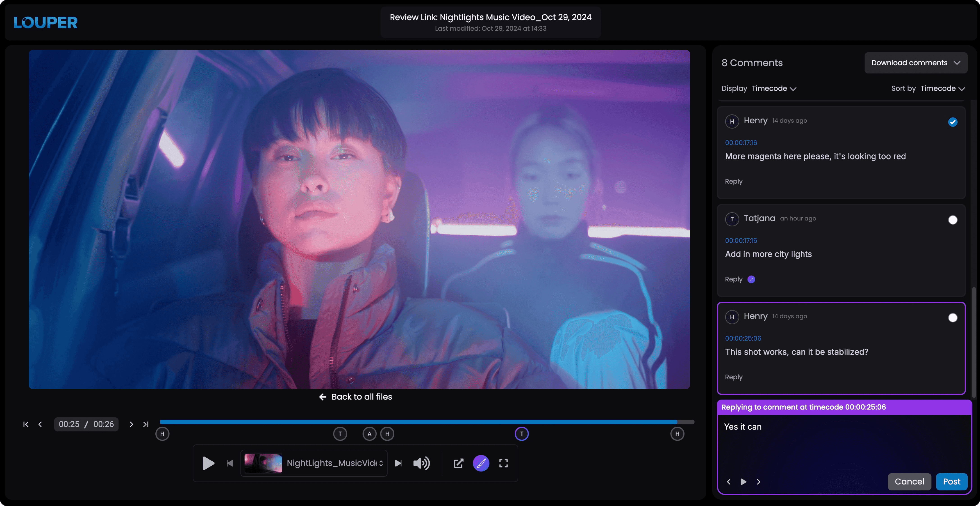980x506 pixels.
Task: Go to previous file icon
Action: [x=230, y=463]
